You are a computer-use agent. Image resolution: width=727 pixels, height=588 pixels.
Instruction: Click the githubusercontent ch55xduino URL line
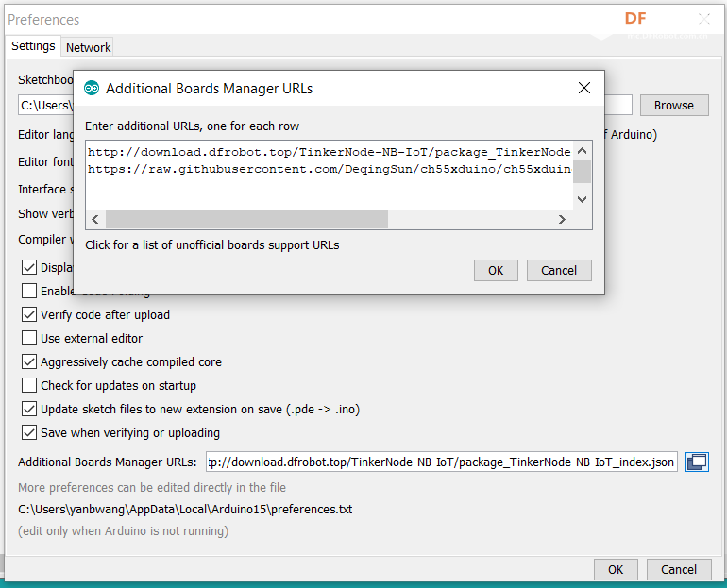pyautogui.click(x=330, y=169)
